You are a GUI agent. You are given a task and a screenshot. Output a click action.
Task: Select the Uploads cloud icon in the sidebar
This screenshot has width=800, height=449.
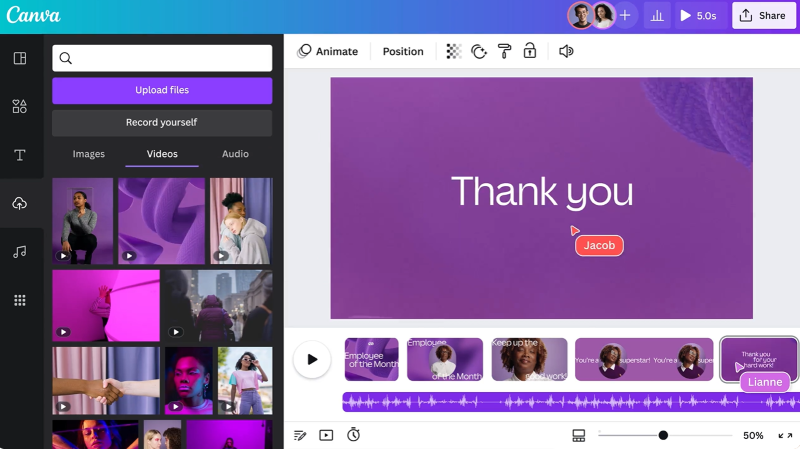20,203
